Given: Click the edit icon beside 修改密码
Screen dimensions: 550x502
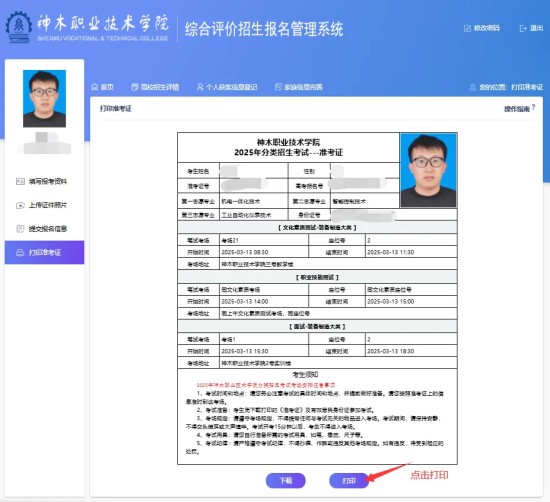Looking at the screenshot, I should tap(467, 28).
